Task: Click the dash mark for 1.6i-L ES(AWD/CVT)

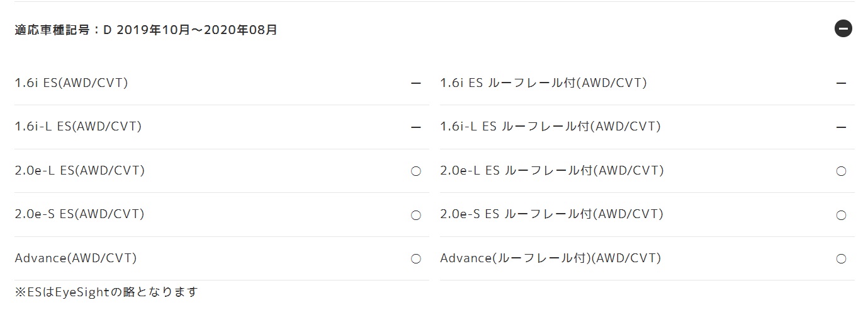Action: coord(415,127)
